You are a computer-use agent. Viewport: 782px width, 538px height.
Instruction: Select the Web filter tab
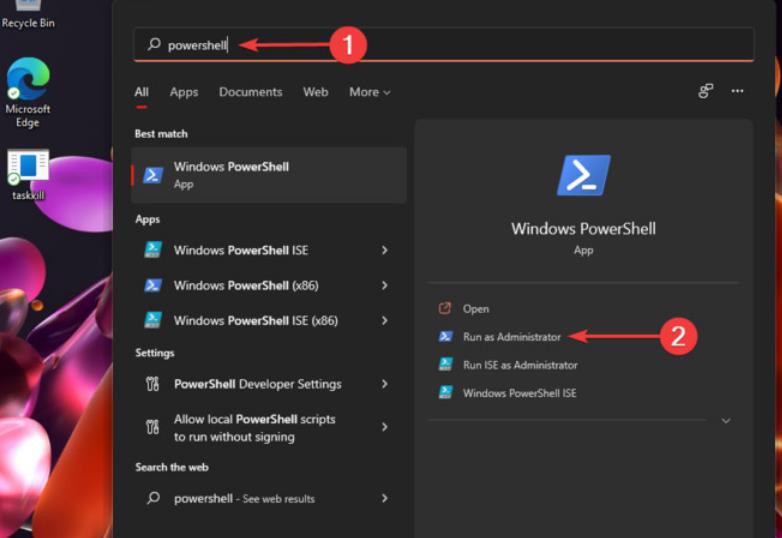click(x=315, y=92)
